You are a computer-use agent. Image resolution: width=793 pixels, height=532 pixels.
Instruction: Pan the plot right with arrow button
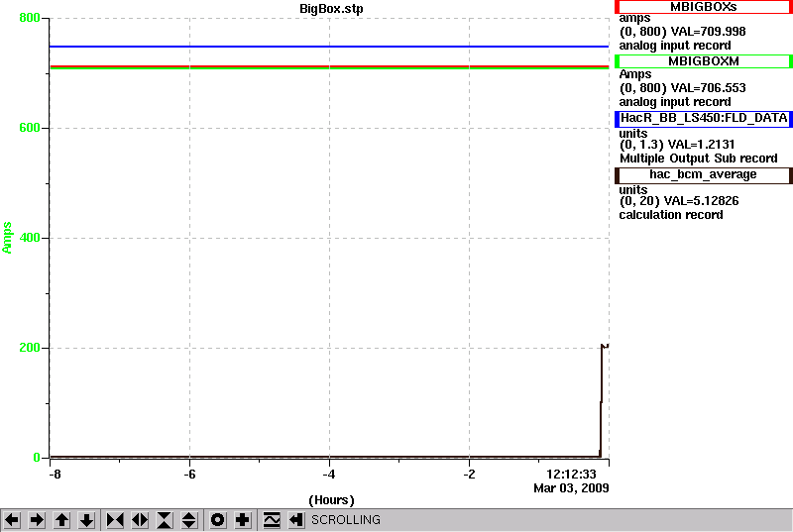pyautogui.click(x=37, y=520)
